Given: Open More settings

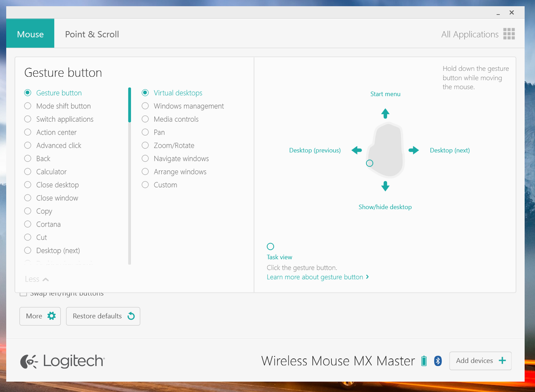Looking at the screenshot, I should [x=40, y=316].
